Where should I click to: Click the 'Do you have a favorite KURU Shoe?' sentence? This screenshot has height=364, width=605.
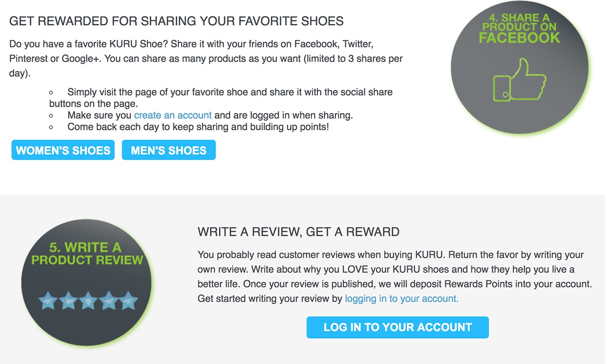point(88,44)
